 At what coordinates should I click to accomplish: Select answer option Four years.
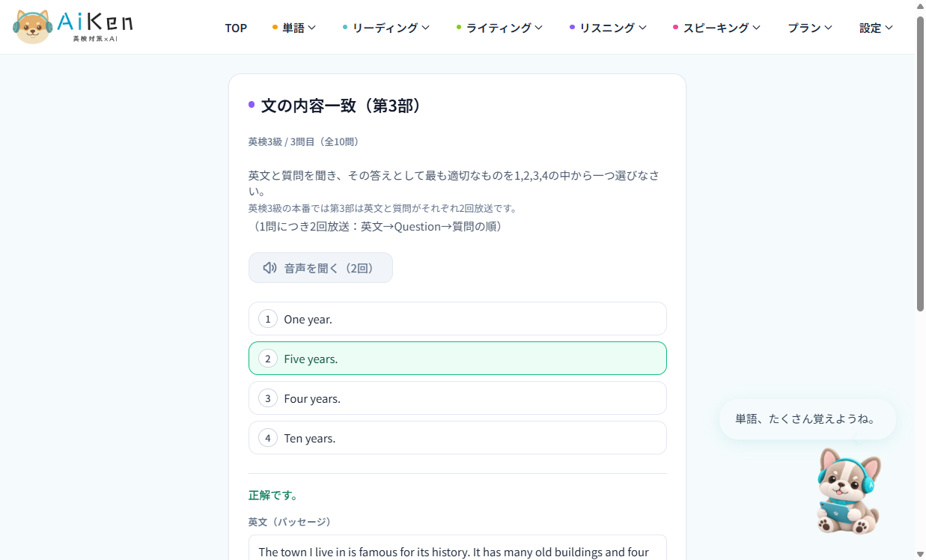pos(457,398)
